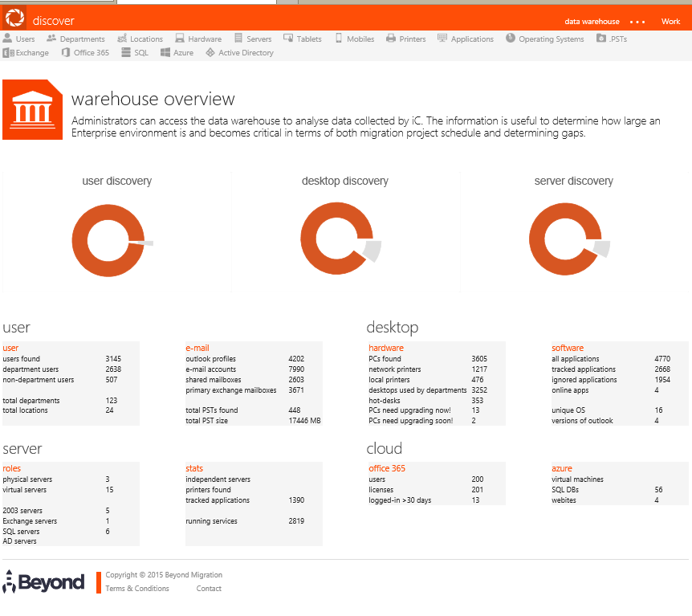Click the 'virtual servers' row

(x=71, y=490)
